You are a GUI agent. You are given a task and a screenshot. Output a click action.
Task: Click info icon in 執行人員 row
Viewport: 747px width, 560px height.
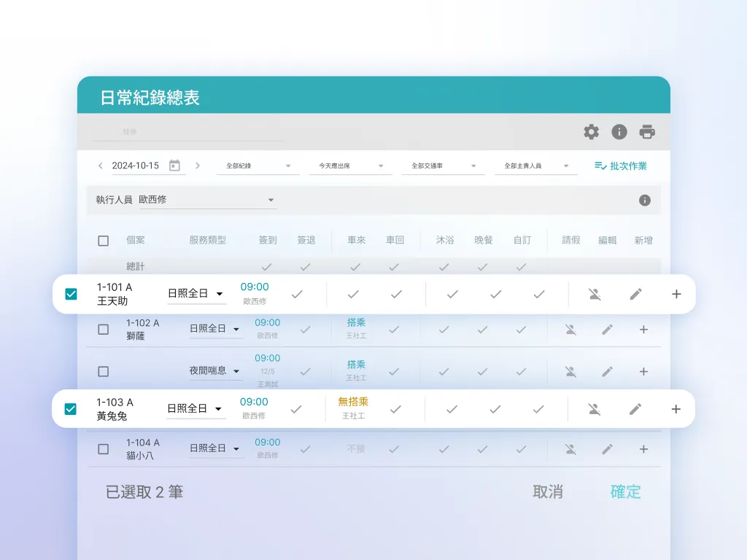645,201
